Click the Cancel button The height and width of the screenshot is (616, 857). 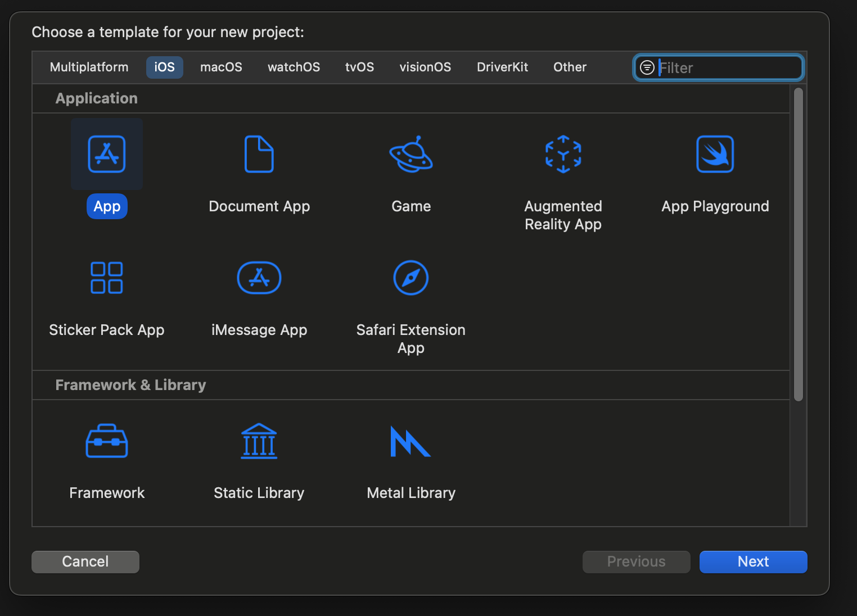pyautogui.click(x=85, y=562)
